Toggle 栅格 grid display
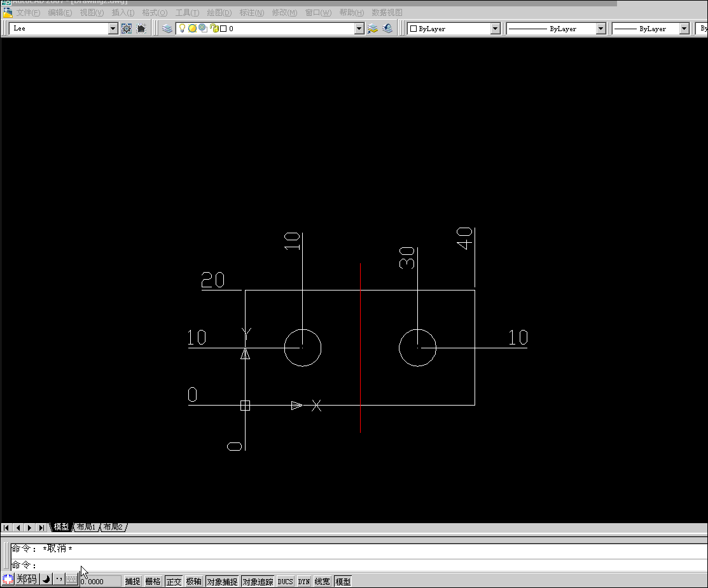708x588 pixels. point(153,581)
